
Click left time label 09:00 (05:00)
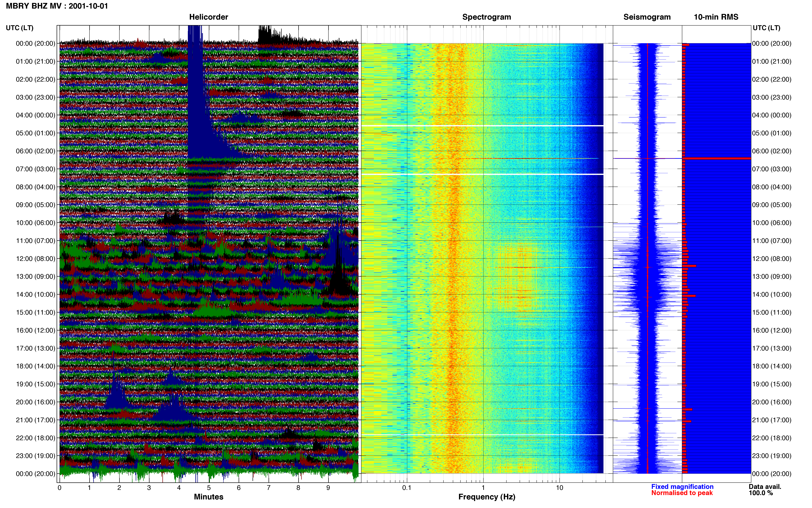(36, 205)
